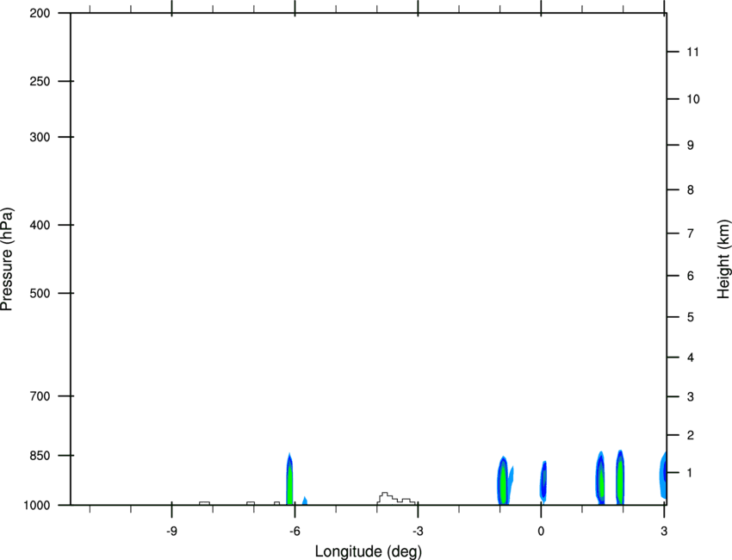Click the 250 pressure tick label

pos(40,81)
